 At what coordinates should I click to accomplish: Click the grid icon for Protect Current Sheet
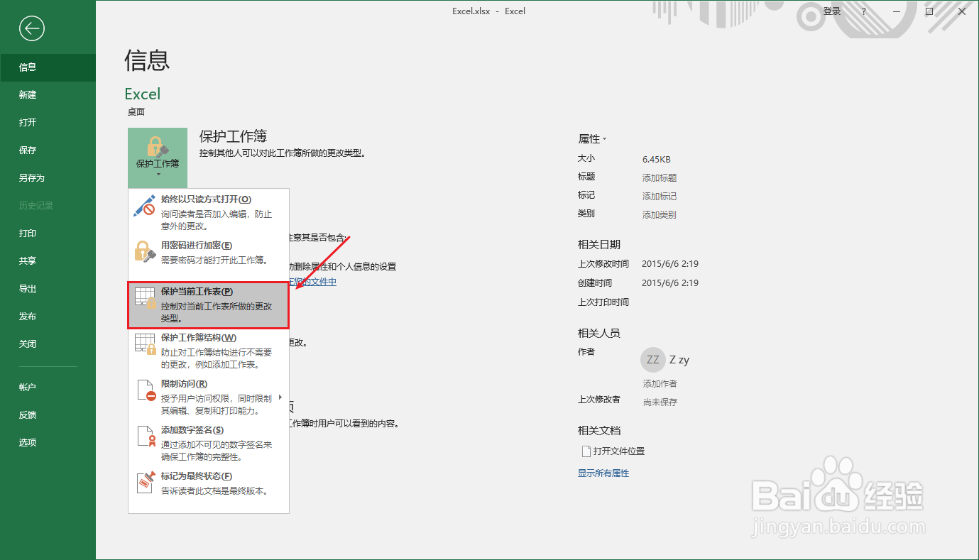[x=145, y=298]
